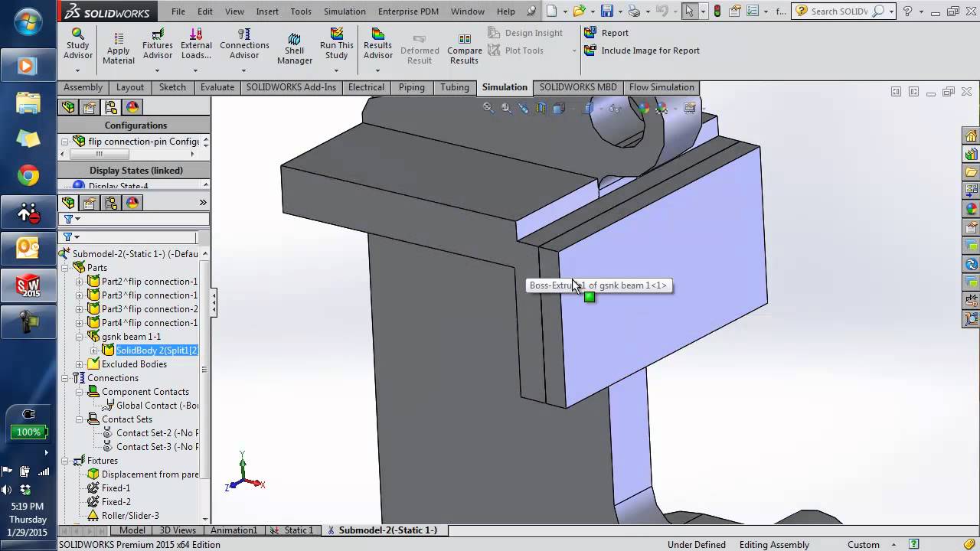
Task: Click the ConfigurationManager tab icon in upper panel
Action: [x=111, y=108]
